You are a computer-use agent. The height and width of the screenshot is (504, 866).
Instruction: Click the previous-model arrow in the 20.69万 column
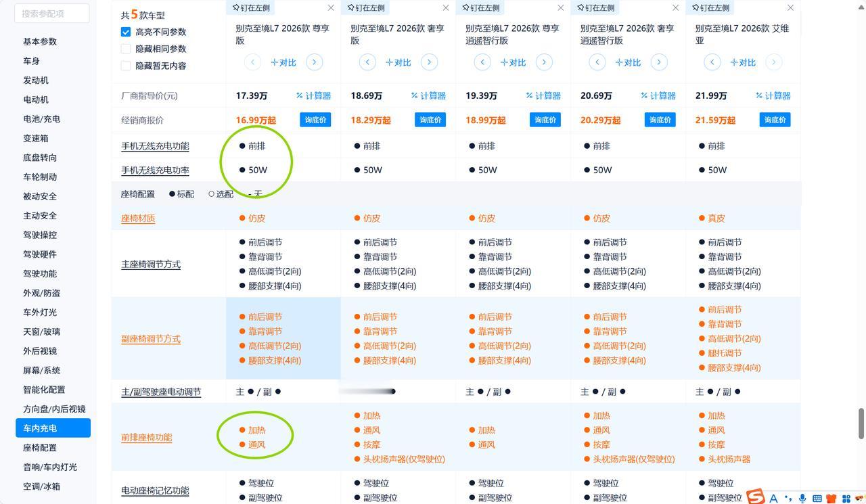(597, 62)
